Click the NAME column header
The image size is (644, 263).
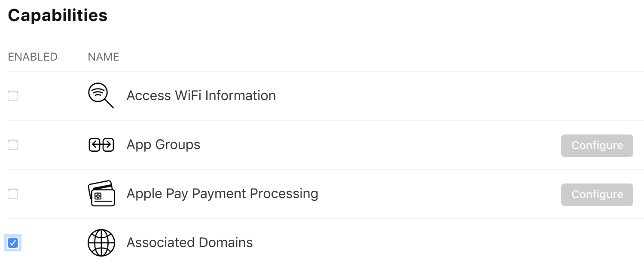(x=103, y=57)
